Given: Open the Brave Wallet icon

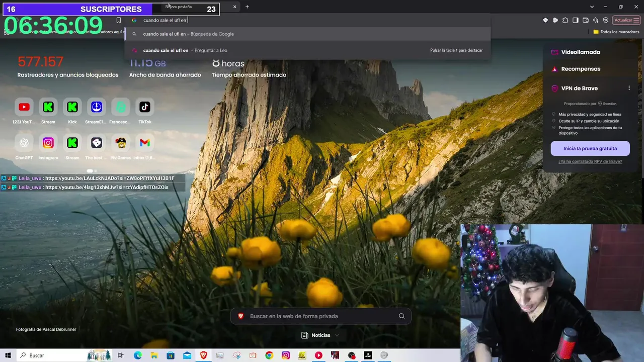Looking at the screenshot, I should click(x=586, y=20).
